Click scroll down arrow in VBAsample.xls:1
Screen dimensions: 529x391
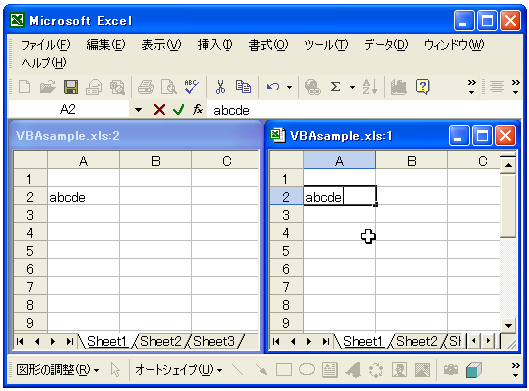[508, 326]
